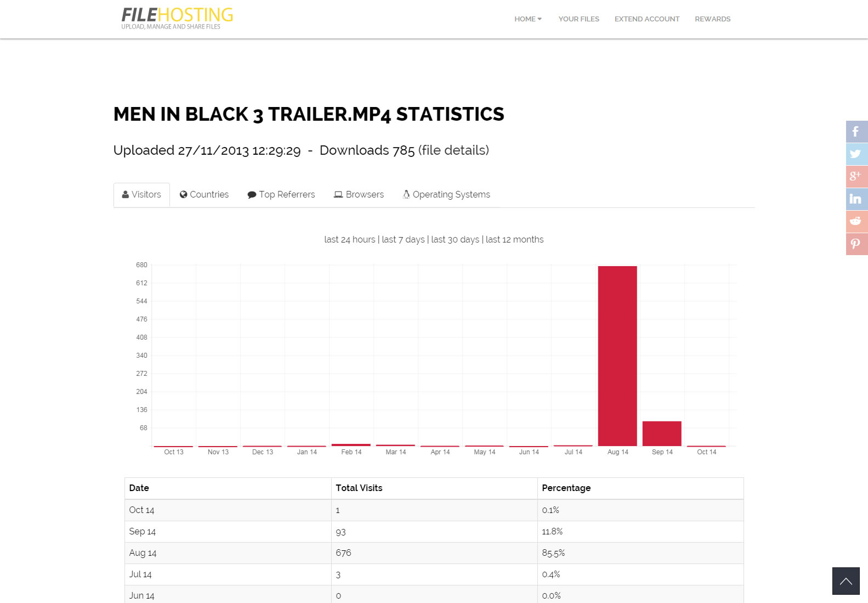
Task: Show last 7 days stats
Action: 403,240
